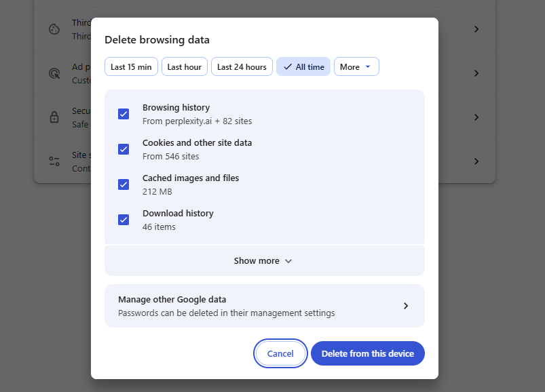Click the '212 MB' cache size text
Image resolution: width=545 pixels, height=392 pixels.
click(x=157, y=192)
